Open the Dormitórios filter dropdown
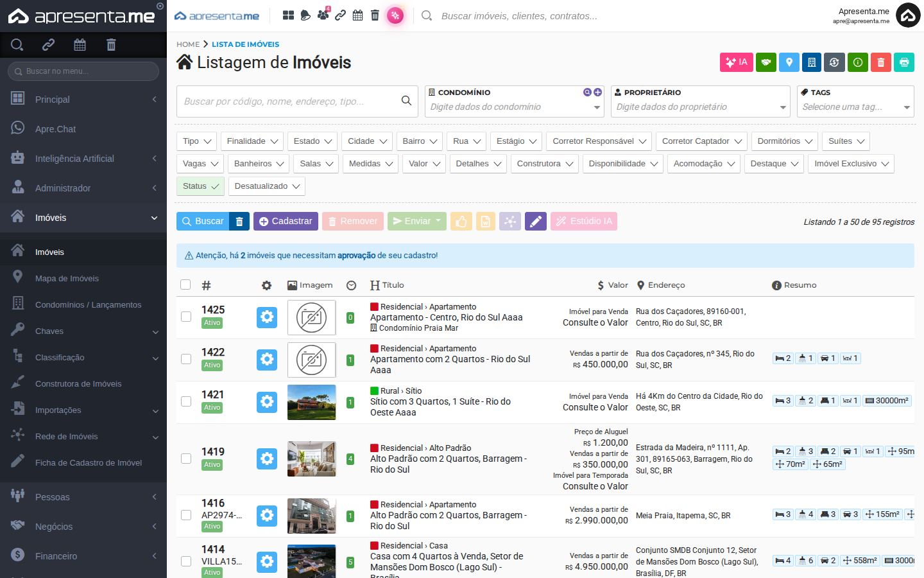Viewport: 924px width, 578px height. [785, 141]
